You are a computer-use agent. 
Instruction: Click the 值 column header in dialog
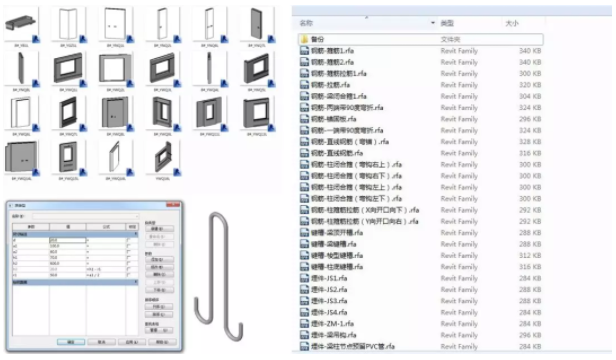click(x=68, y=227)
